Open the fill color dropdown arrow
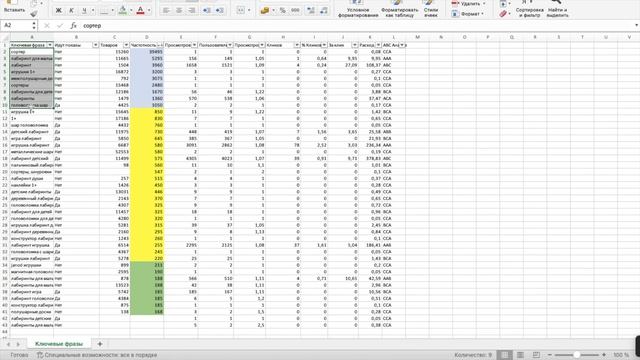 pyautogui.click(x=131, y=10)
